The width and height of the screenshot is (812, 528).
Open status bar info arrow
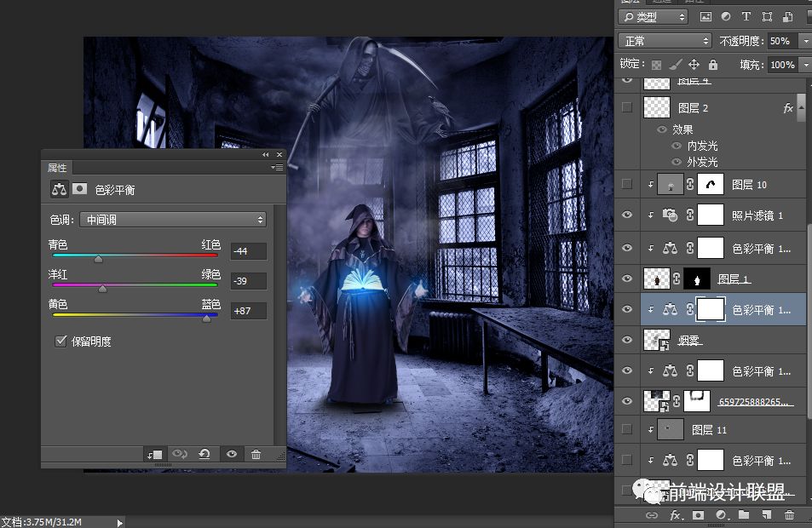pyautogui.click(x=119, y=522)
